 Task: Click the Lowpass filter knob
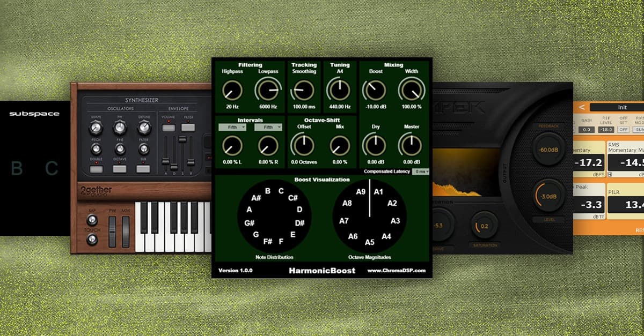268,90
